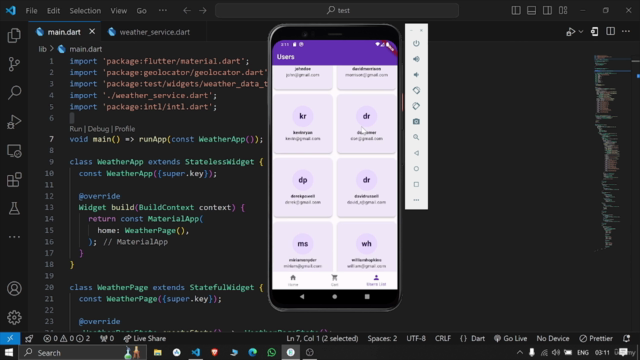Navigate back in editor history
The image size is (640, 360).
187,11
